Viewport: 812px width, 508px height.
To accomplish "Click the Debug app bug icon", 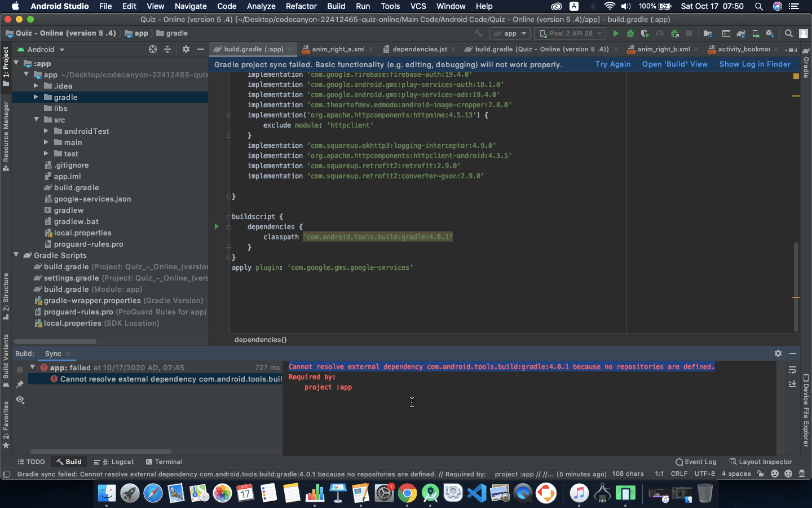I will click(x=630, y=33).
